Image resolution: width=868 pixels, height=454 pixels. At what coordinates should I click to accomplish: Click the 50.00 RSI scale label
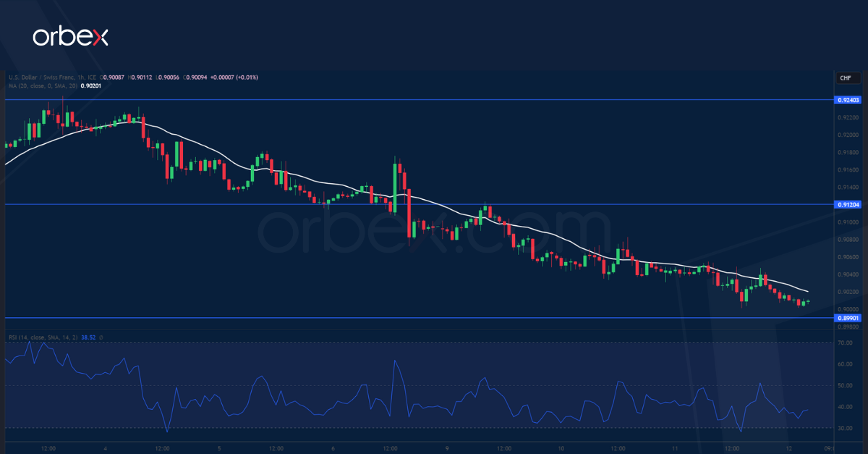click(843, 386)
